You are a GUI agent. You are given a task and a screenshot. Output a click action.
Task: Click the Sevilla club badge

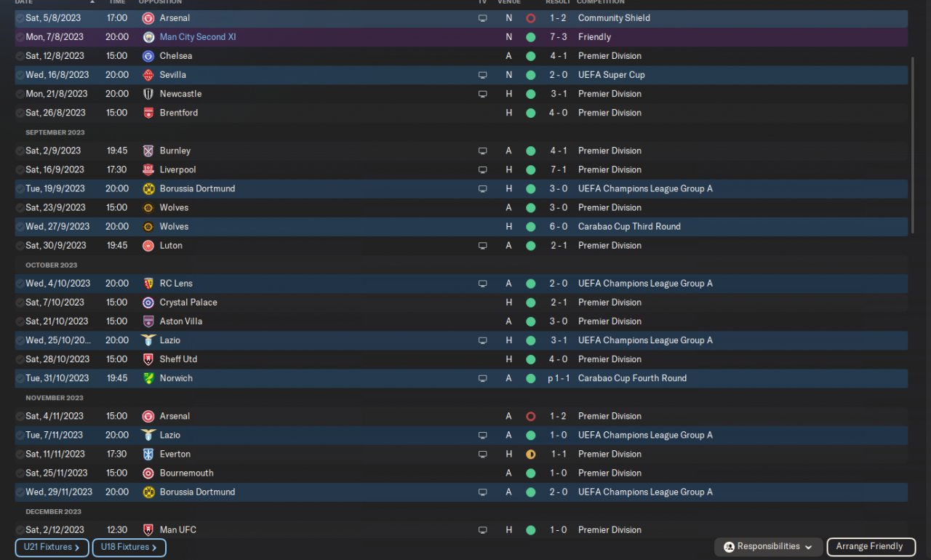point(148,75)
